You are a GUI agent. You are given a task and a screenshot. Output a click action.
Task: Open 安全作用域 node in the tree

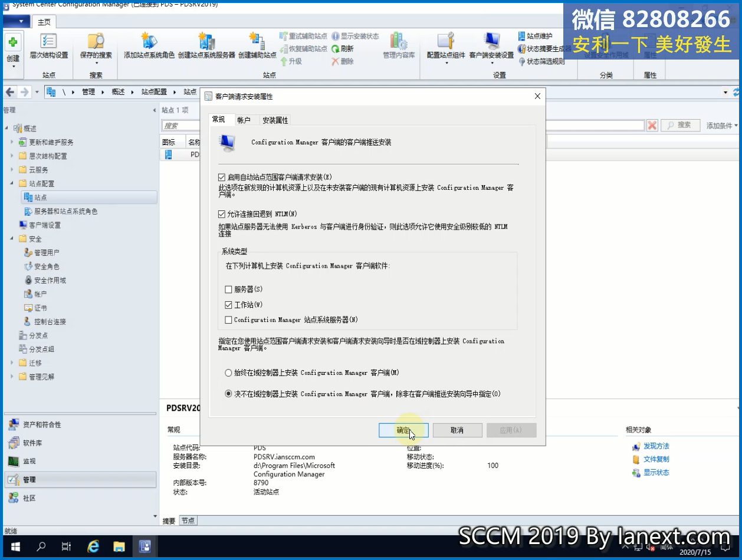[x=45, y=281]
